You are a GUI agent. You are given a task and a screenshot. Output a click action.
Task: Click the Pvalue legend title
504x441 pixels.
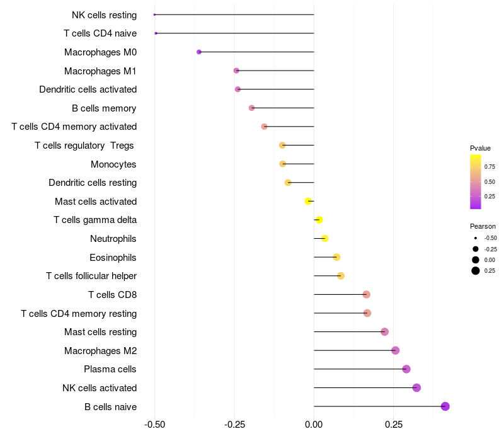(x=480, y=148)
